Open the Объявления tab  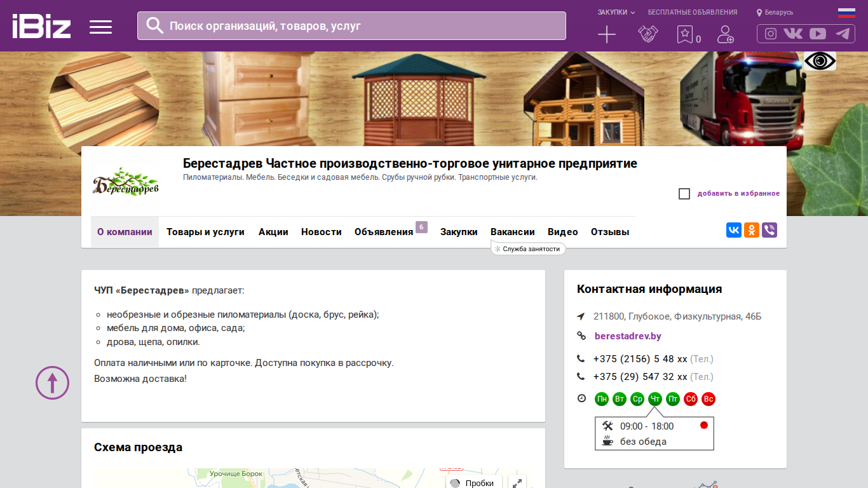384,232
